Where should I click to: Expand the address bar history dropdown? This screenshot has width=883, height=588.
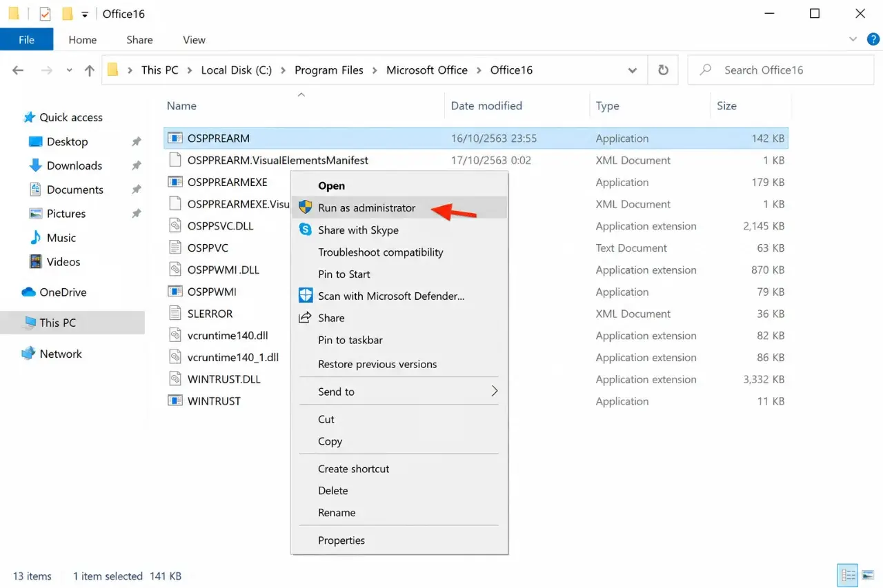[x=633, y=70]
